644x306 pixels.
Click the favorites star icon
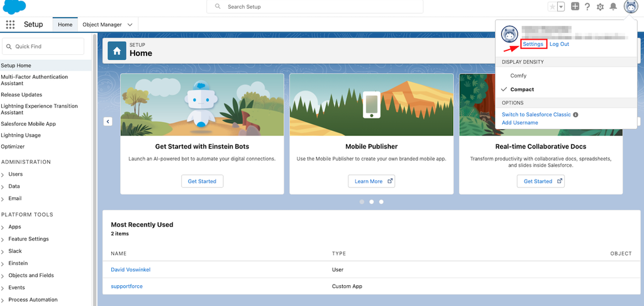pyautogui.click(x=552, y=6)
